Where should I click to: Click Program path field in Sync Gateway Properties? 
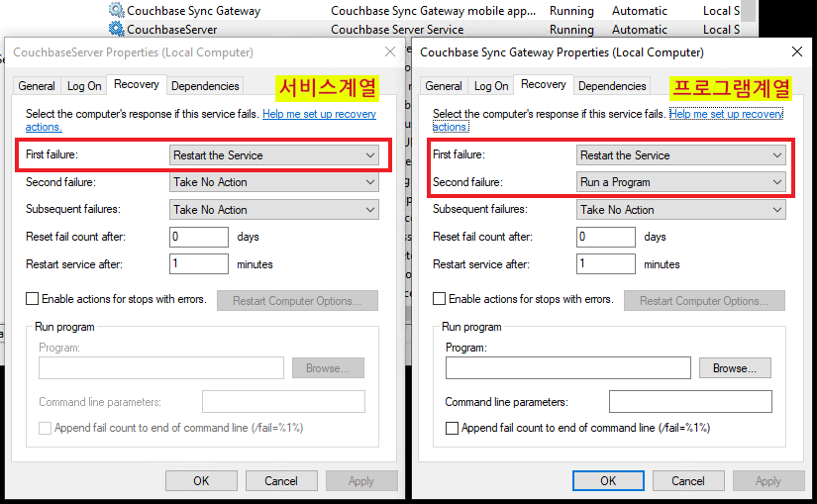(x=568, y=368)
